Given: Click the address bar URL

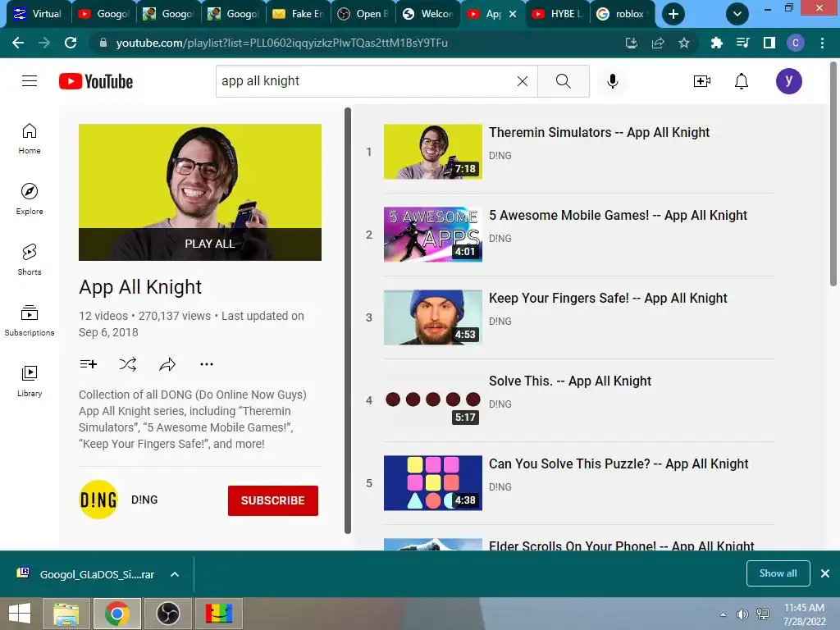Looking at the screenshot, I should 282,43.
